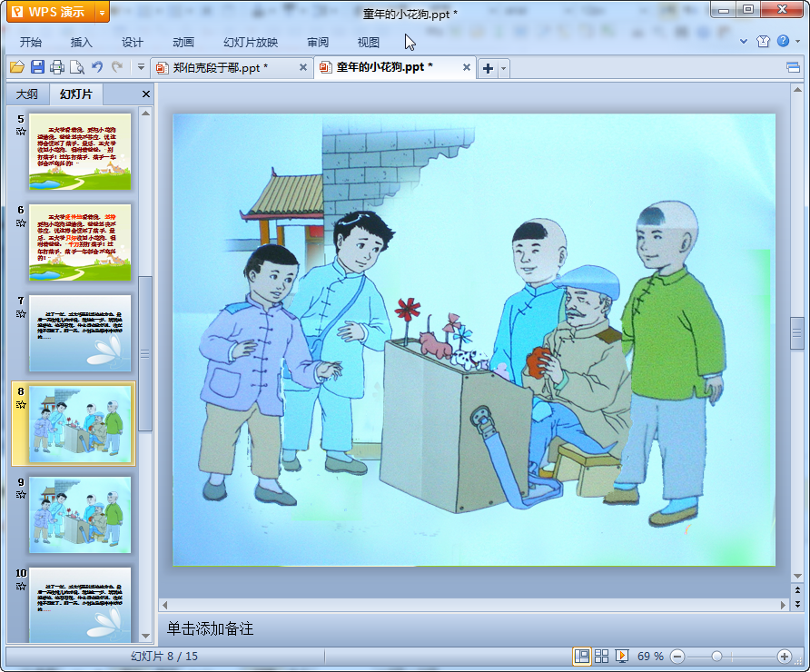The width and height of the screenshot is (810, 672).
Task: Click the skin shirt icon
Action: [763, 42]
